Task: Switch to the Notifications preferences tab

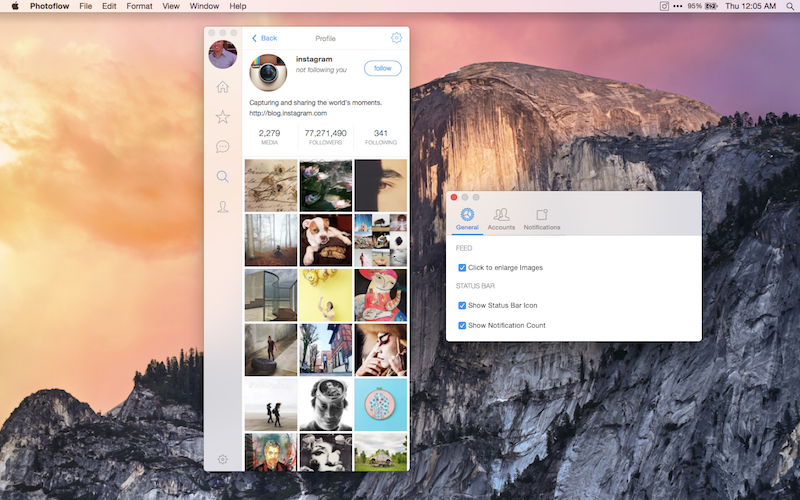Action: [x=542, y=219]
